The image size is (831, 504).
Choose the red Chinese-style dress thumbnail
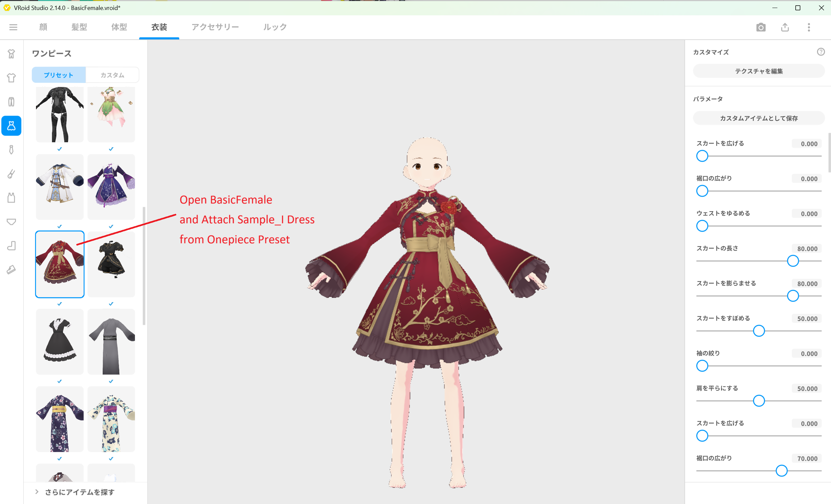click(x=60, y=264)
